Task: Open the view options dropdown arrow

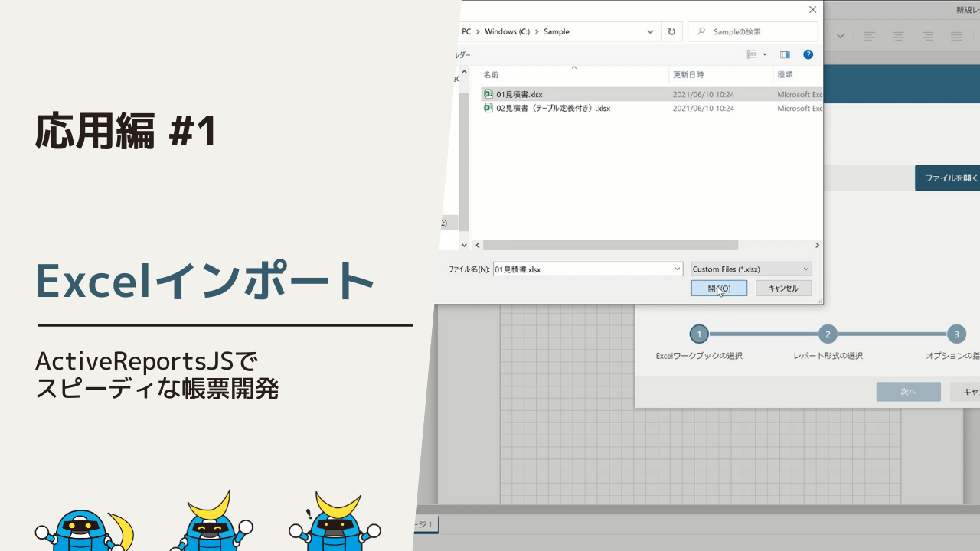Action: click(764, 54)
